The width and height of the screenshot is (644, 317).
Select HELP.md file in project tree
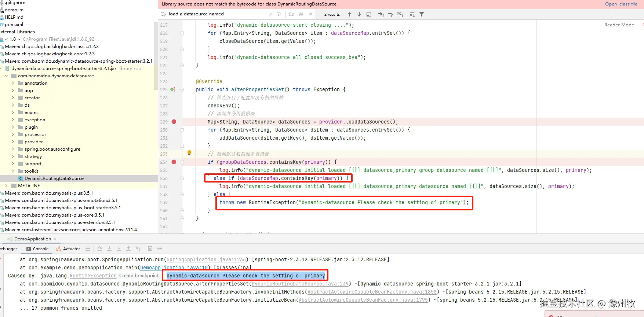(14, 17)
